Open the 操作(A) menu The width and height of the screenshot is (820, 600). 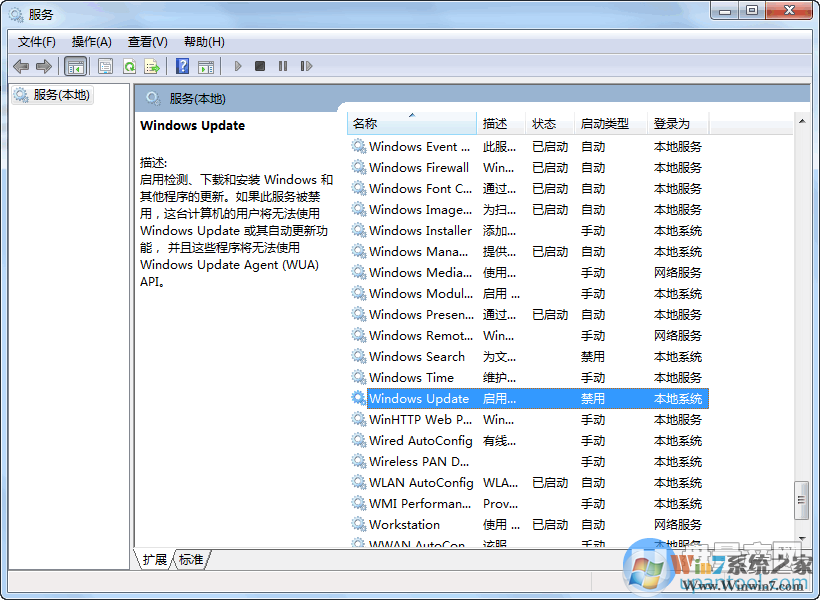coord(92,42)
